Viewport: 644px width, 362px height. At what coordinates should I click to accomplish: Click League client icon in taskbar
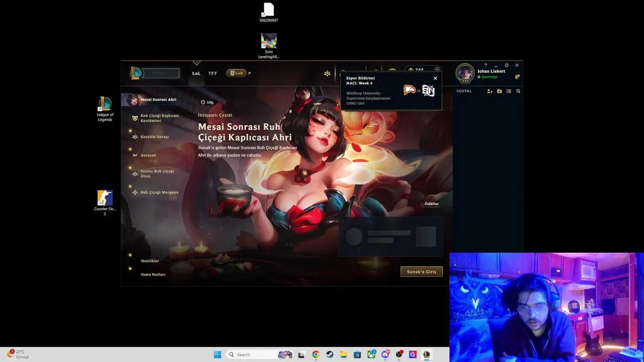[426, 354]
